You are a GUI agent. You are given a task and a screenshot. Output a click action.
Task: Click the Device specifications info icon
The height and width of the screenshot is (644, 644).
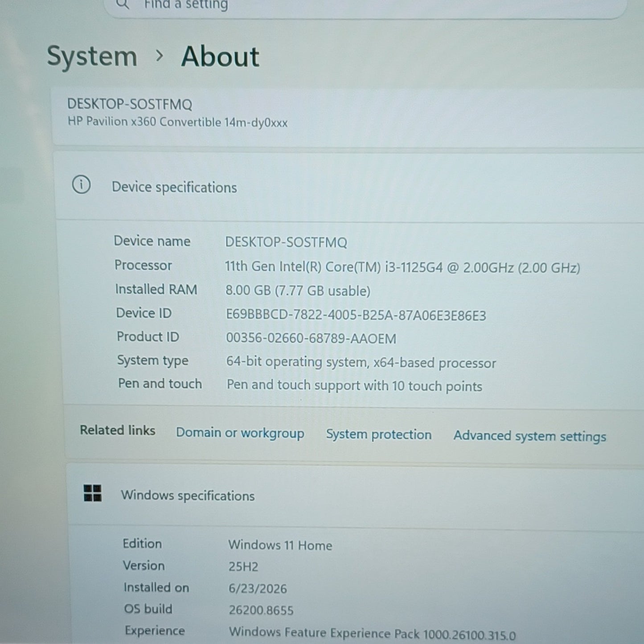pyautogui.click(x=81, y=185)
